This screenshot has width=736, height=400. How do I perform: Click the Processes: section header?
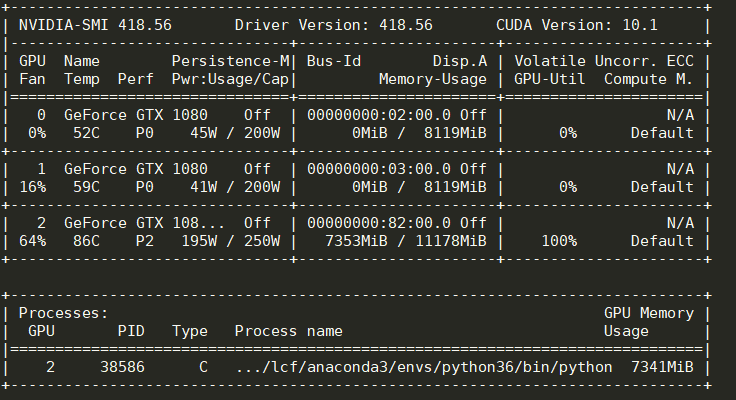[63, 313]
